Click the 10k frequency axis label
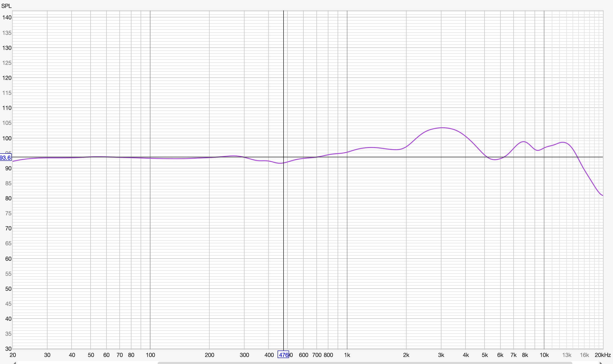Image resolution: width=613 pixels, height=364 pixels. pos(544,355)
